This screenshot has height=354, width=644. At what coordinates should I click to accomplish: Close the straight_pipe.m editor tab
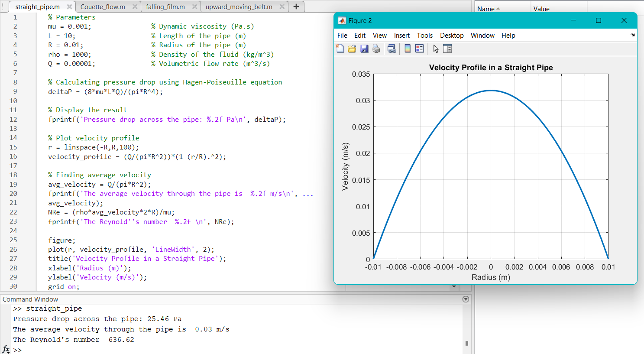(69, 6)
